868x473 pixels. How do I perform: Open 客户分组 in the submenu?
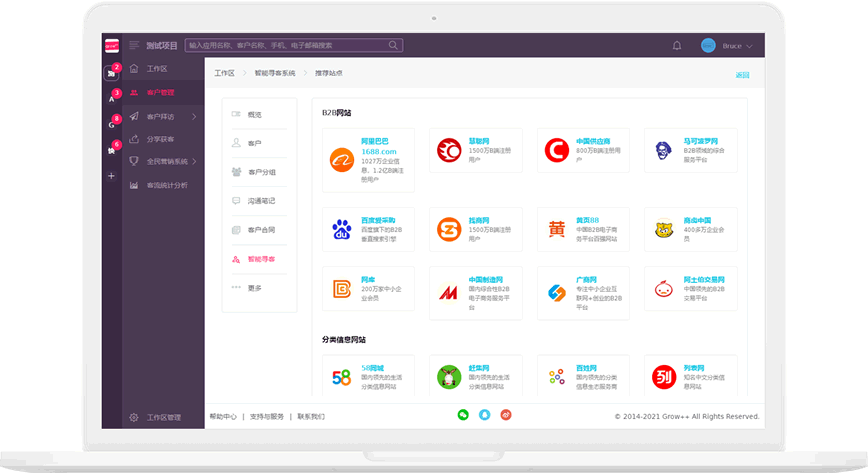260,172
